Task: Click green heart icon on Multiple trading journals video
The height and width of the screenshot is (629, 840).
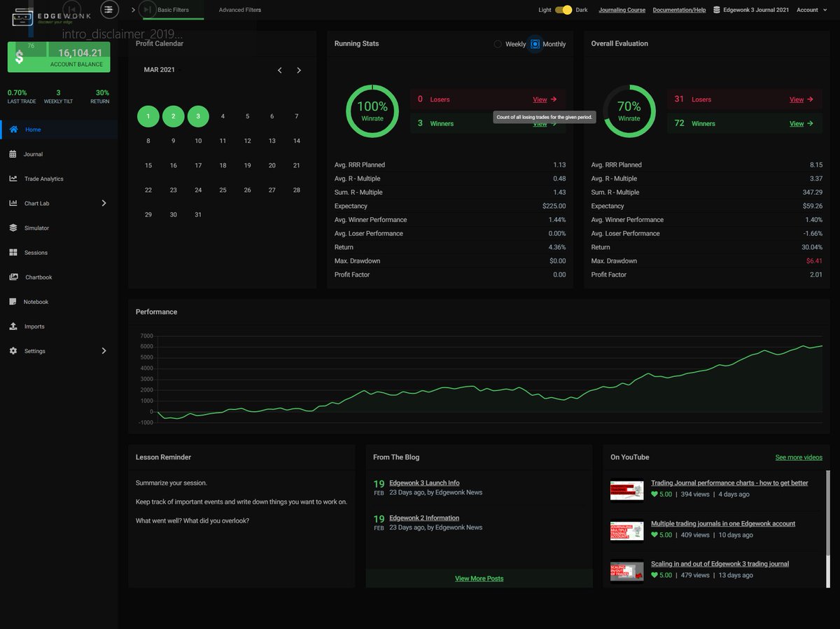Action: click(654, 535)
